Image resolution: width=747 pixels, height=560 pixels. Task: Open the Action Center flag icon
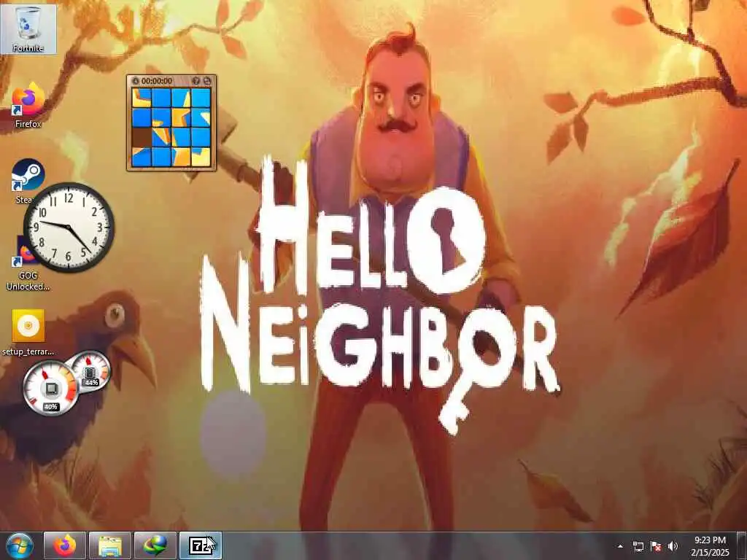[x=656, y=547]
